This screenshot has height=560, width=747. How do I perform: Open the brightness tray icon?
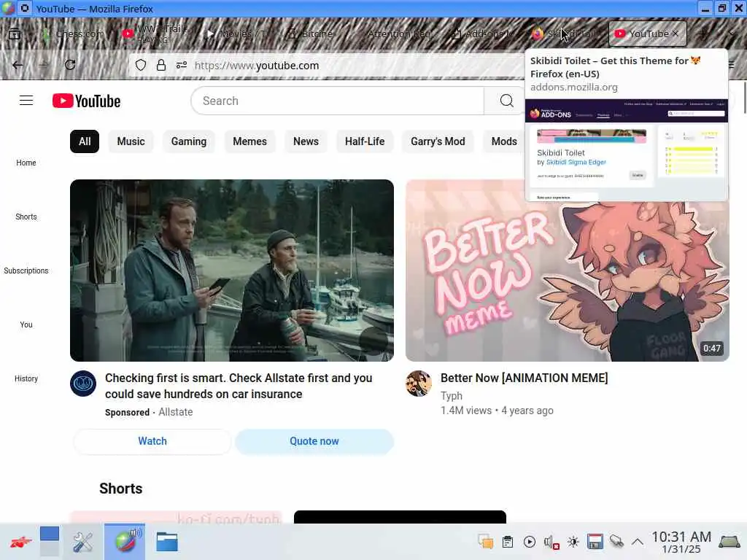coord(573,542)
